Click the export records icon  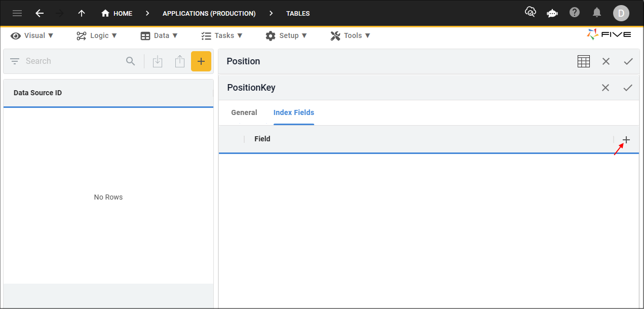coord(180,61)
